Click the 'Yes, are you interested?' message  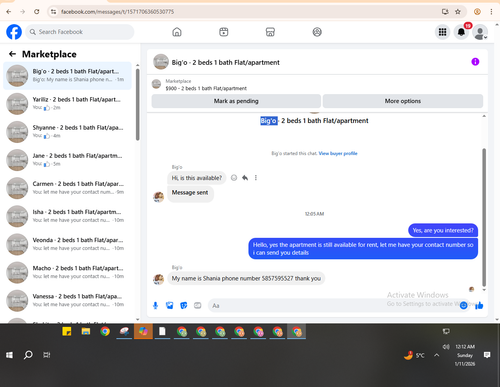tap(443, 230)
